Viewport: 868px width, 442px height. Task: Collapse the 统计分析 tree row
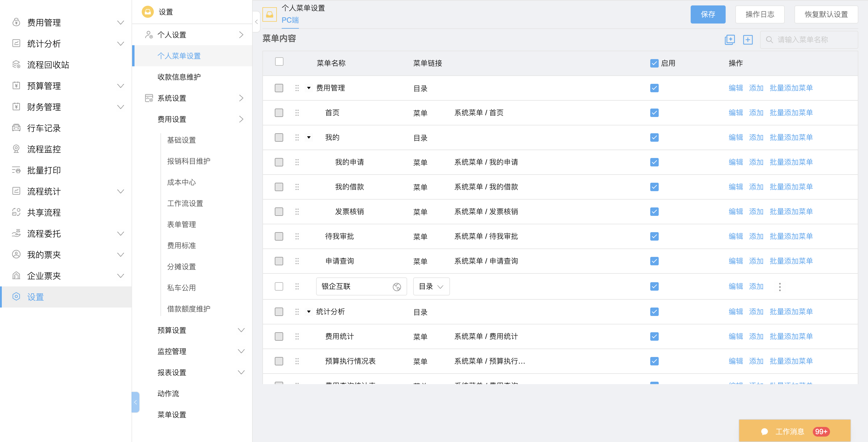(x=309, y=312)
